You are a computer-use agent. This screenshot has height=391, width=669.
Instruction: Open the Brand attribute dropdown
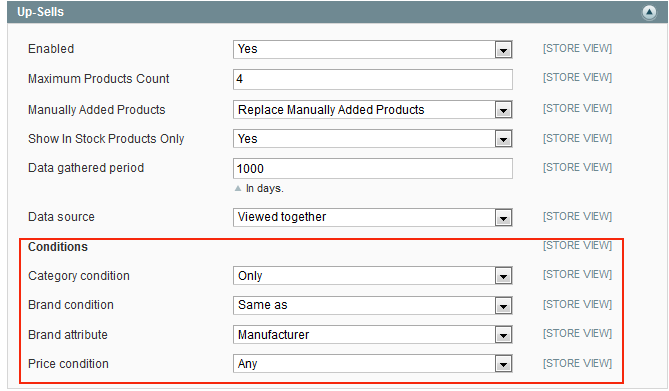[x=372, y=335]
